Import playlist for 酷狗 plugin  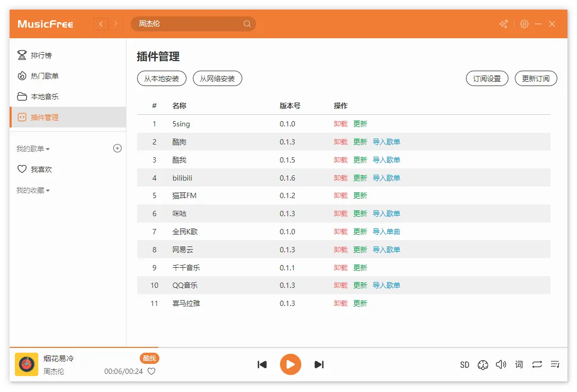(386, 142)
